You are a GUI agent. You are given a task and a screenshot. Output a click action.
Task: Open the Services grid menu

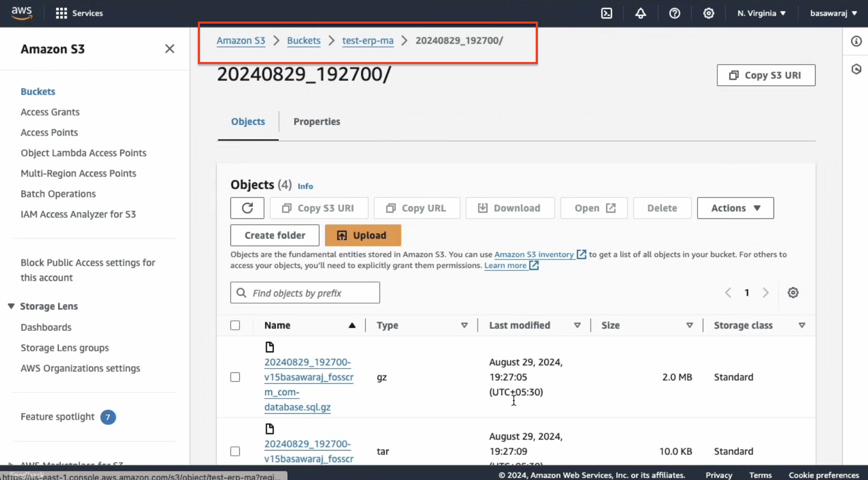click(x=79, y=13)
